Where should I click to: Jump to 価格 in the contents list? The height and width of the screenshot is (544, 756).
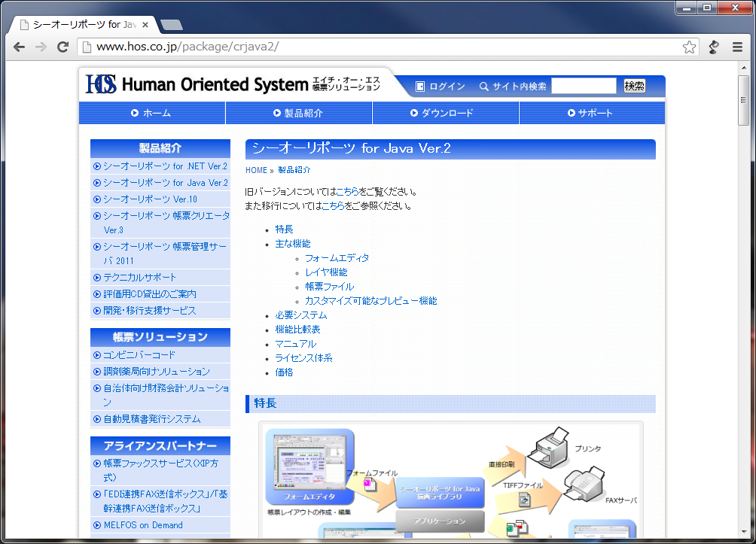[284, 372]
